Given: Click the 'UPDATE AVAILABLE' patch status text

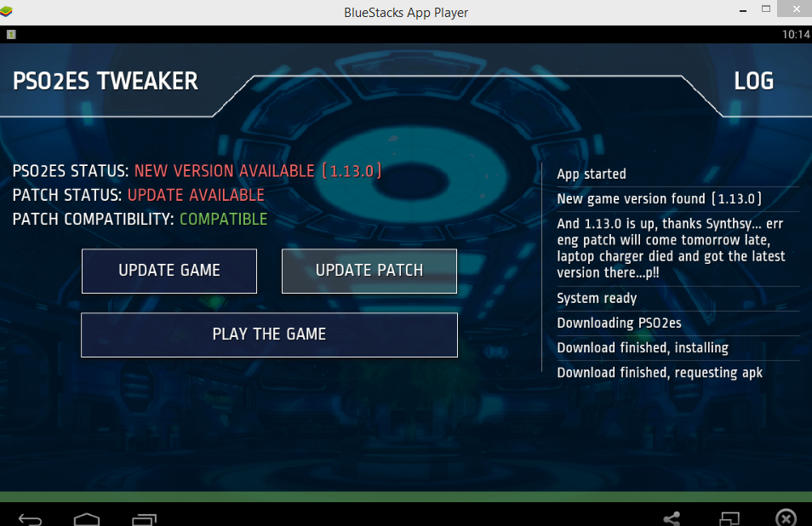Looking at the screenshot, I should [x=196, y=195].
